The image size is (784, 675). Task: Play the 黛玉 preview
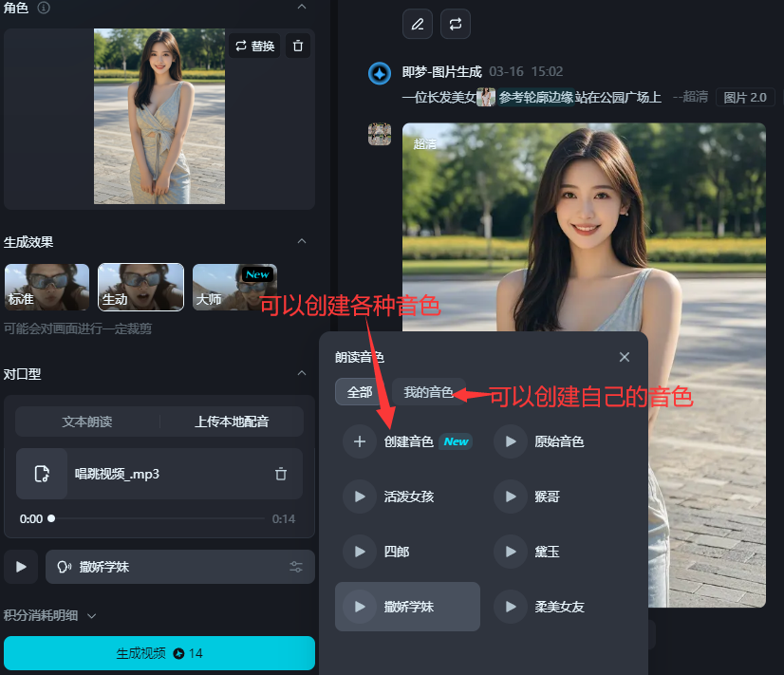tap(510, 552)
